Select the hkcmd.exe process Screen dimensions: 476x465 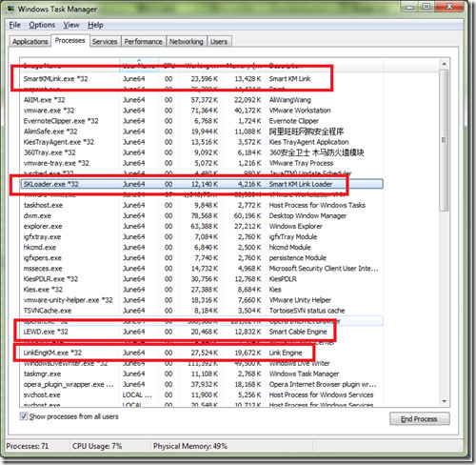(x=202, y=247)
